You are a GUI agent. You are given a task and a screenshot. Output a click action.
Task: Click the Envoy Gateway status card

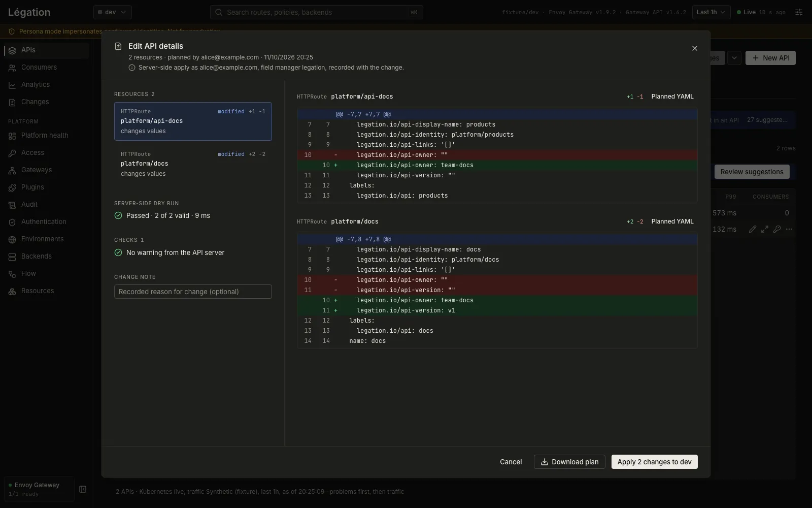pyautogui.click(x=39, y=489)
